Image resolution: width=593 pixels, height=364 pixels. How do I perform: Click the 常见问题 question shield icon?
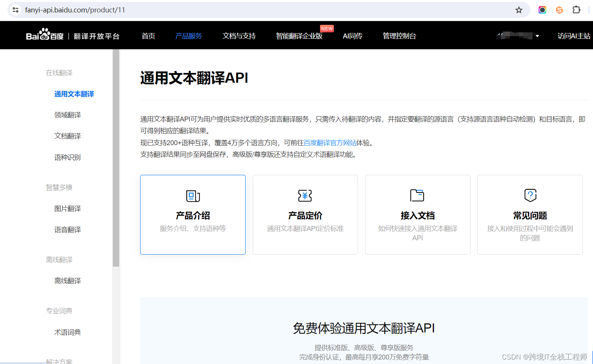[530, 195]
